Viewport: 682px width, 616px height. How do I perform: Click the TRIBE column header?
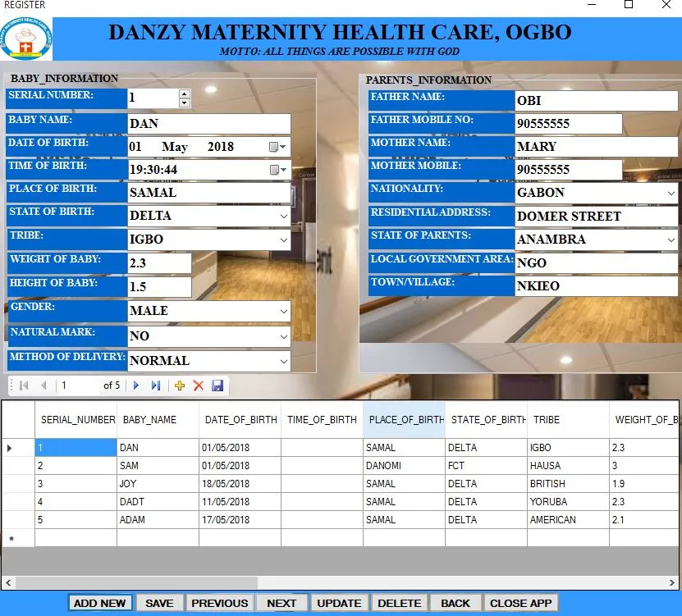(x=568, y=419)
